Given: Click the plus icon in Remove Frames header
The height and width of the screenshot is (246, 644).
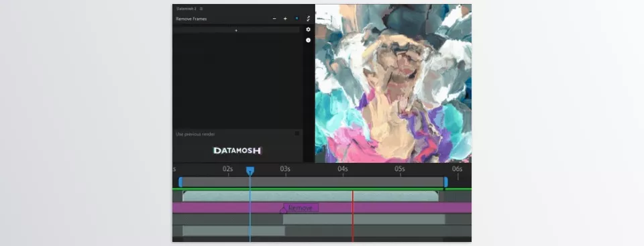Looking at the screenshot, I should pyautogui.click(x=286, y=19).
